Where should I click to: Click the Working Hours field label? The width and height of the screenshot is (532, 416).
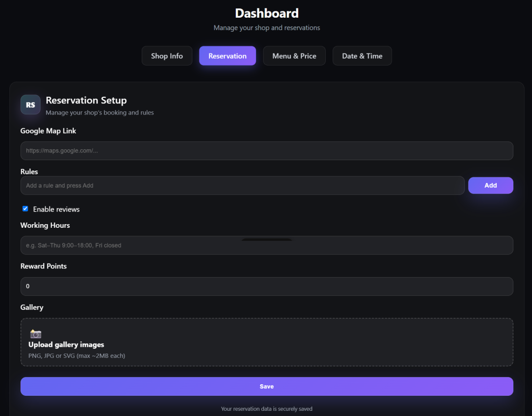point(45,225)
